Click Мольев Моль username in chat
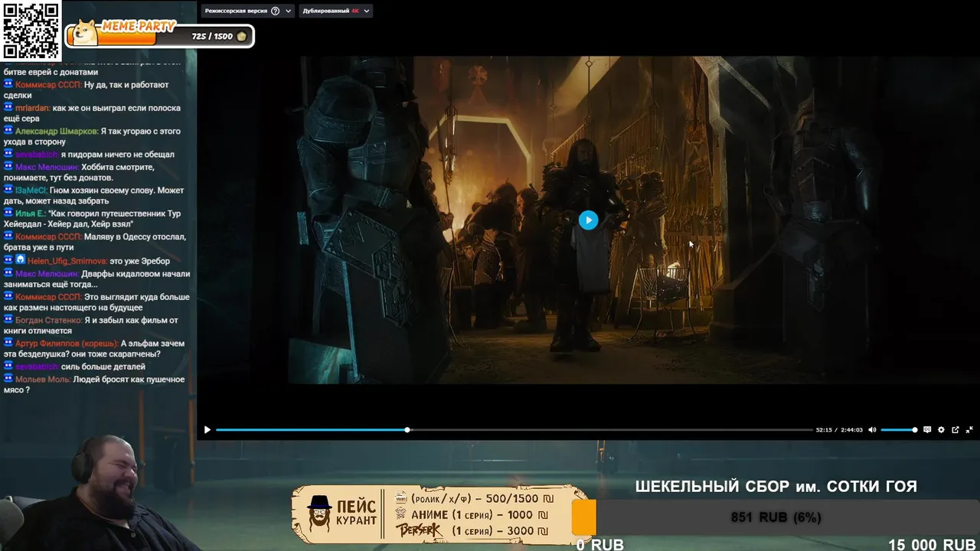 click(43, 380)
